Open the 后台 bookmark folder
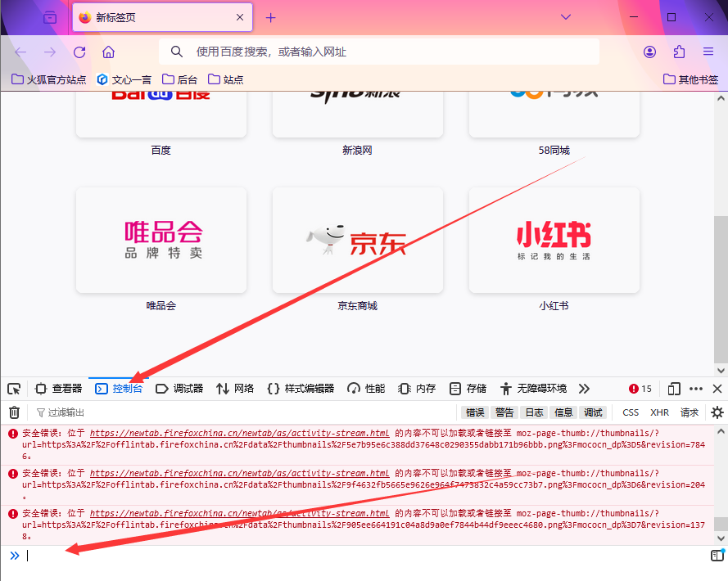 click(179, 79)
